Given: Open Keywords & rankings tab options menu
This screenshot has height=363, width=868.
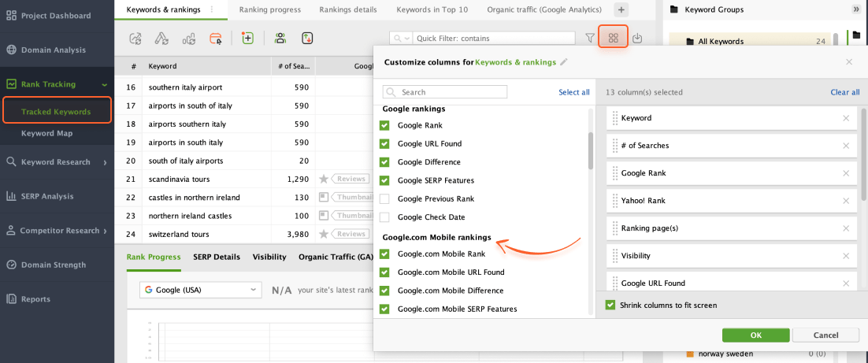Looking at the screenshot, I should coord(212,9).
